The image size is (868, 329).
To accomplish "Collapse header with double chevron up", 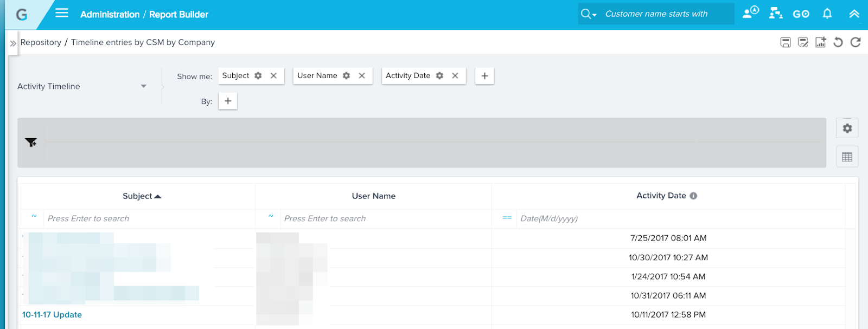I will [854, 14].
